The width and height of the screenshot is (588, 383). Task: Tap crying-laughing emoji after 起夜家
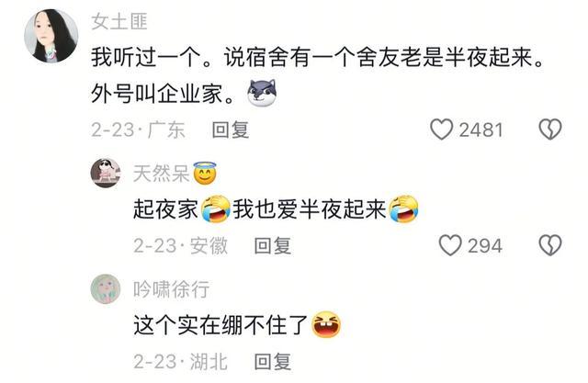click(x=216, y=208)
